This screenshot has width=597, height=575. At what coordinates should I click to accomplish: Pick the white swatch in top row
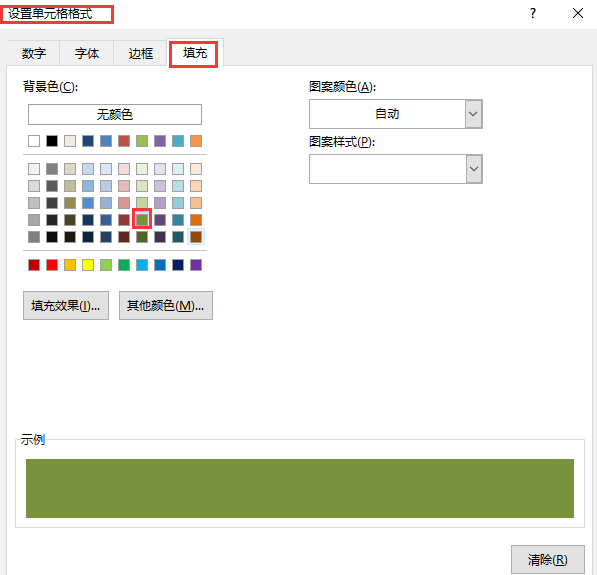pos(34,141)
